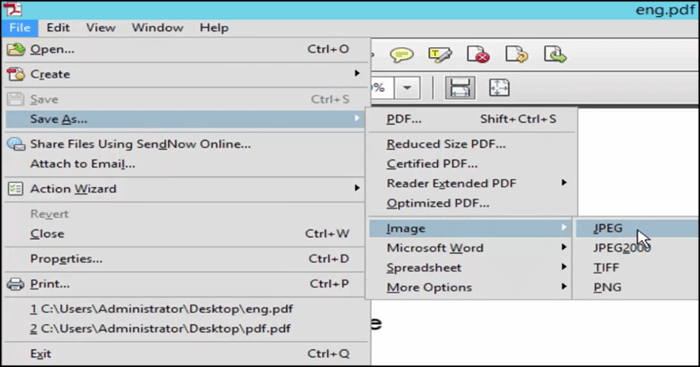Expand the Create submenu
This screenshot has height=367, width=700.
click(x=185, y=74)
